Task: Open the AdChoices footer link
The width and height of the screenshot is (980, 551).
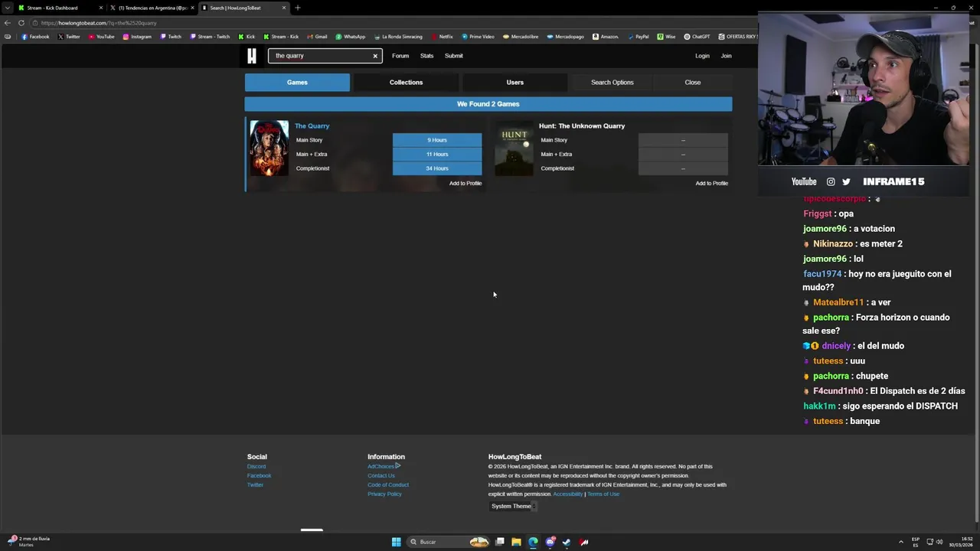Action: point(384,467)
